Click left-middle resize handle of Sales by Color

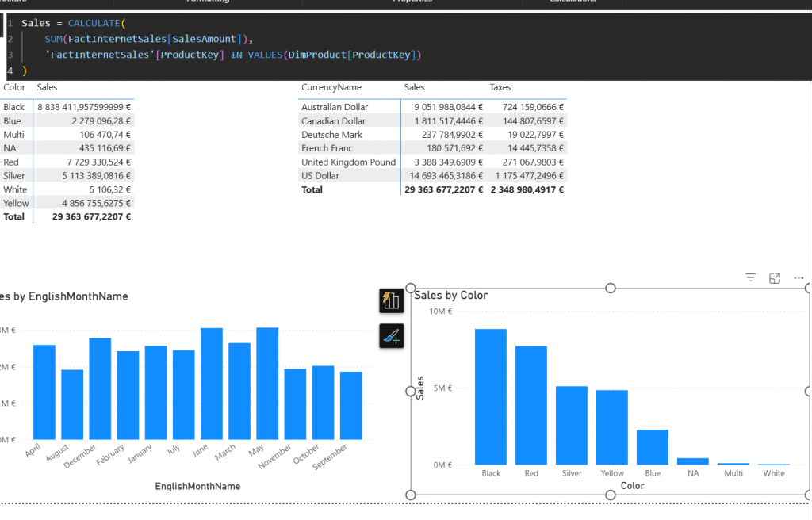pos(411,392)
